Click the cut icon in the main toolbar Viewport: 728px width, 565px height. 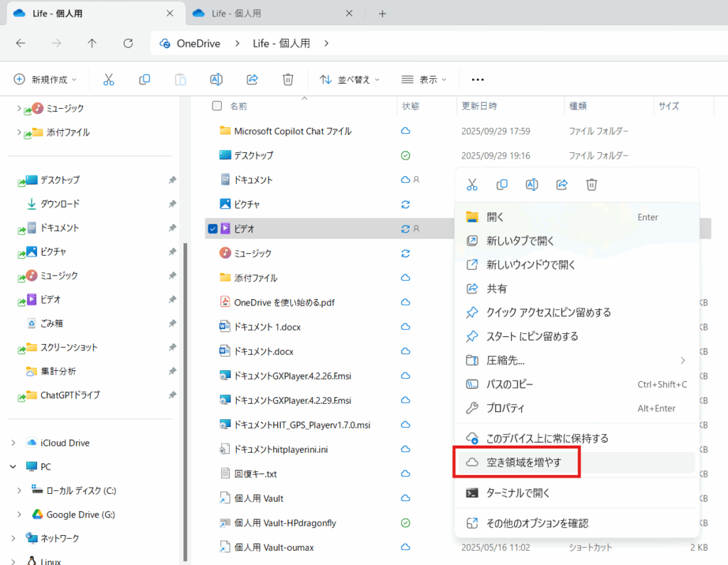tap(109, 80)
